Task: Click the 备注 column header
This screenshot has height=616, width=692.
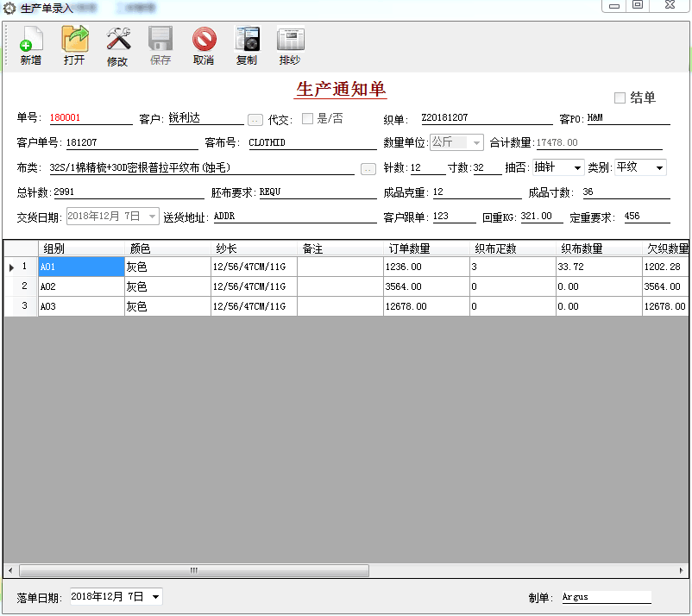Action: [340, 248]
